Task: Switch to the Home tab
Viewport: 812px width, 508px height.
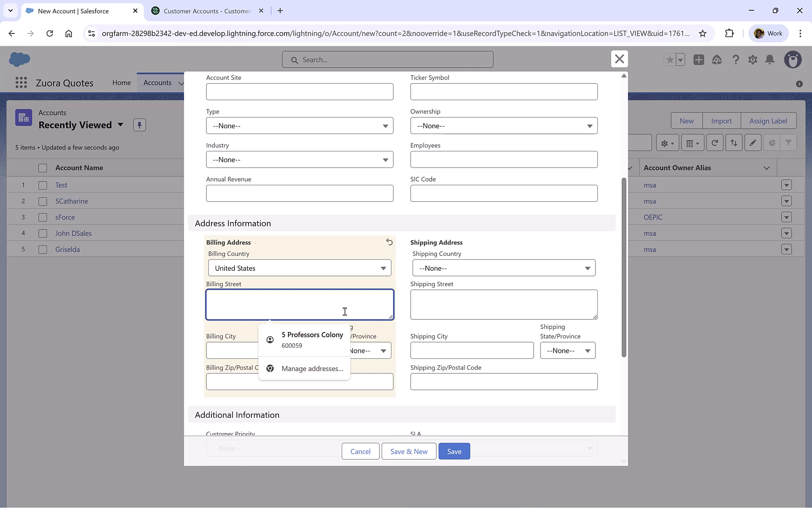Action: click(x=122, y=82)
